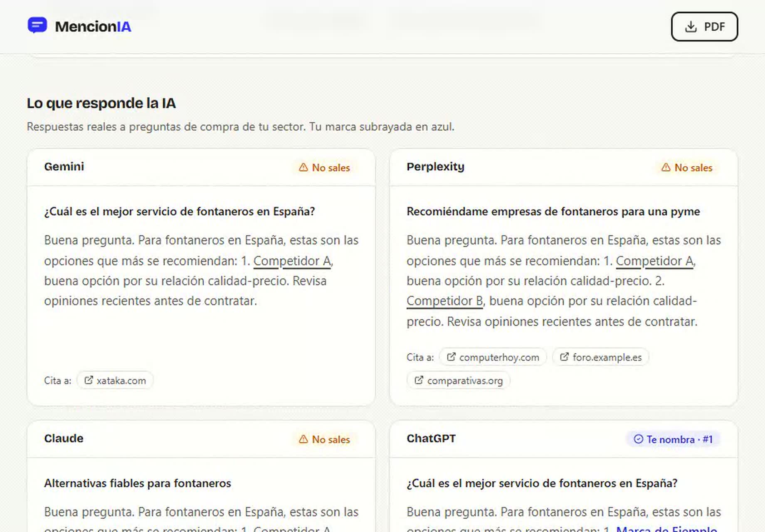Click underlined Competidor A in Gemini answer
The width and height of the screenshot is (765, 532).
click(292, 261)
